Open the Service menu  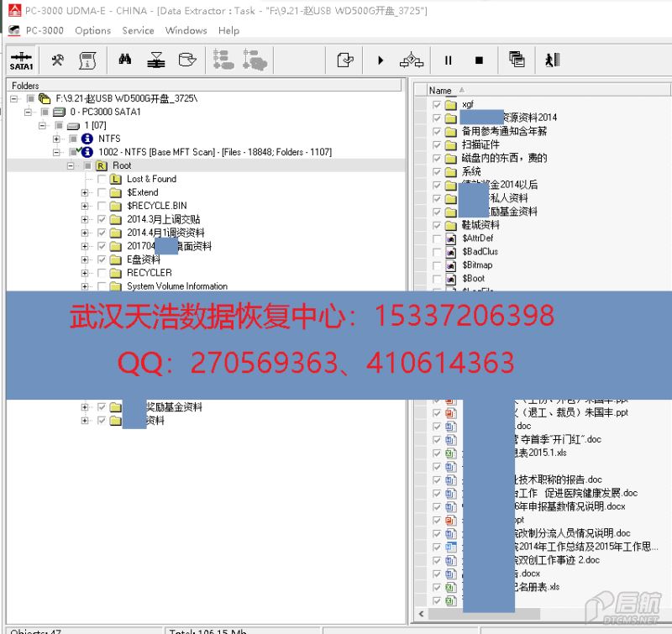[138, 30]
